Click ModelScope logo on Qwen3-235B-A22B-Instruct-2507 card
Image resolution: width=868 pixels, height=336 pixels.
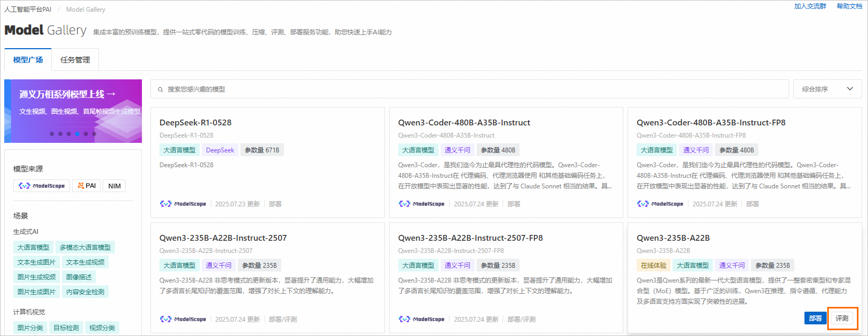[183, 319]
